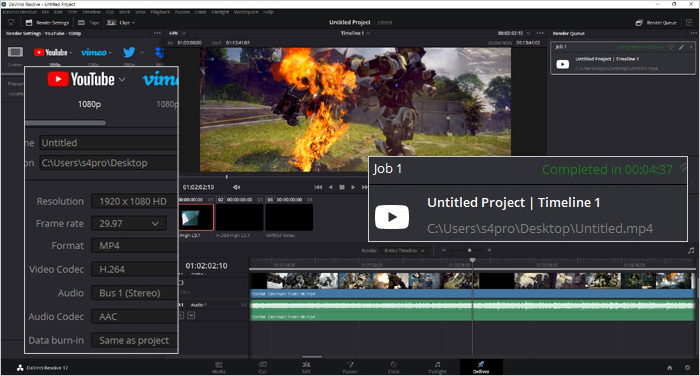Open the Mark menu
The height and width of the screenshot is (376, 700).
click(125, 12)
